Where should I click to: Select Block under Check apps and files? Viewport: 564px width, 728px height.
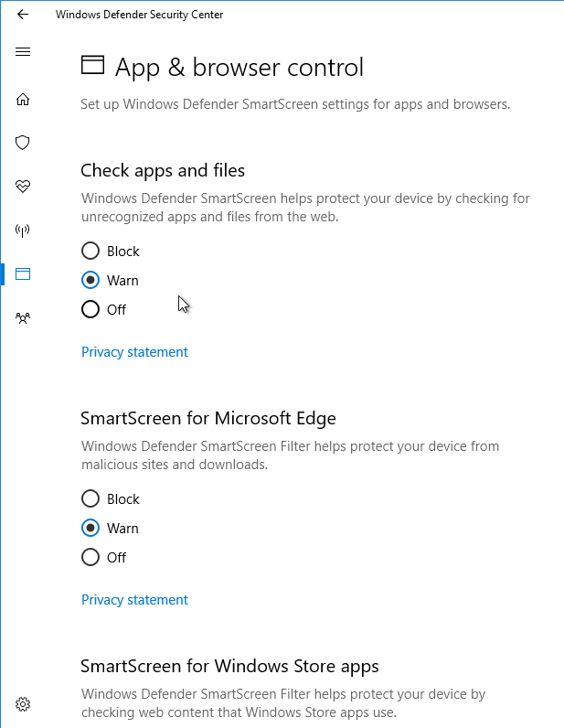coord(111,252)
